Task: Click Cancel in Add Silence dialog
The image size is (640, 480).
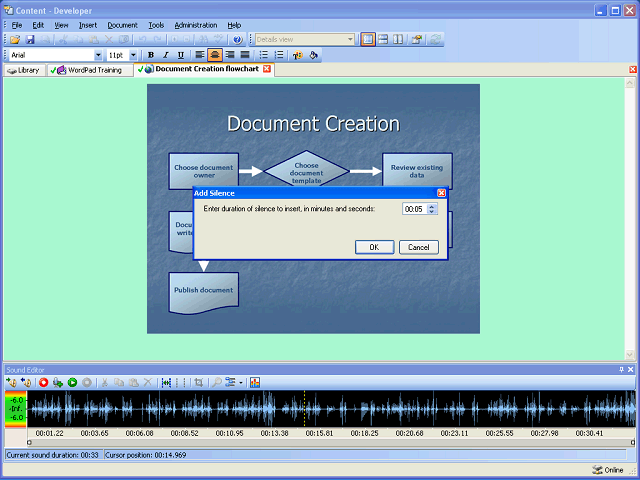Action: pyautogui.click(x=419, y=247)
